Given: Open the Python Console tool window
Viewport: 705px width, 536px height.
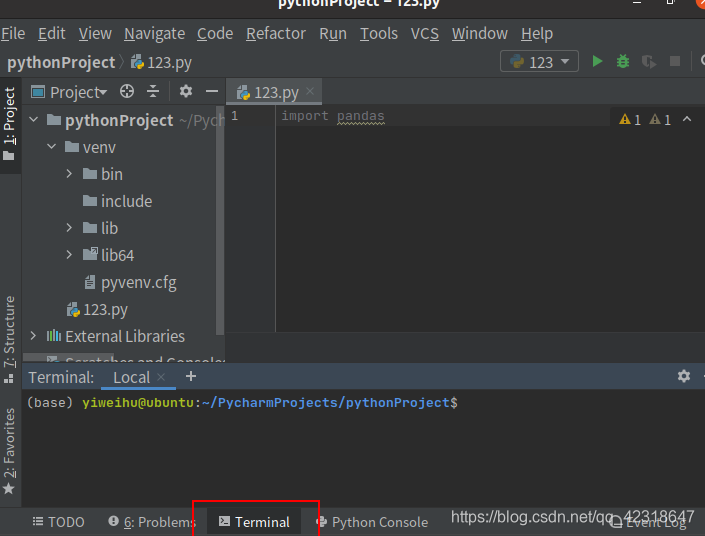Looking at the screenshot, I should [x=372, y=522].
